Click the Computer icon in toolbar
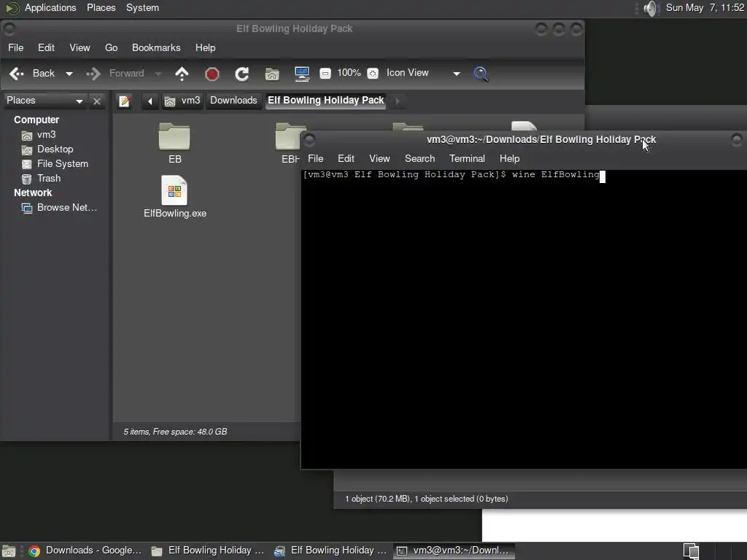Screen dimensions: 747x560 pos(302,74)
